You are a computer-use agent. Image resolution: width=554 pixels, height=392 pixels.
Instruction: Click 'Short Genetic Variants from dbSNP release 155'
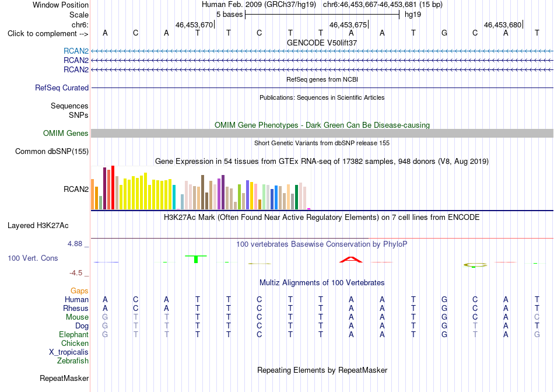pyautogui.click(x=322, y=143)
